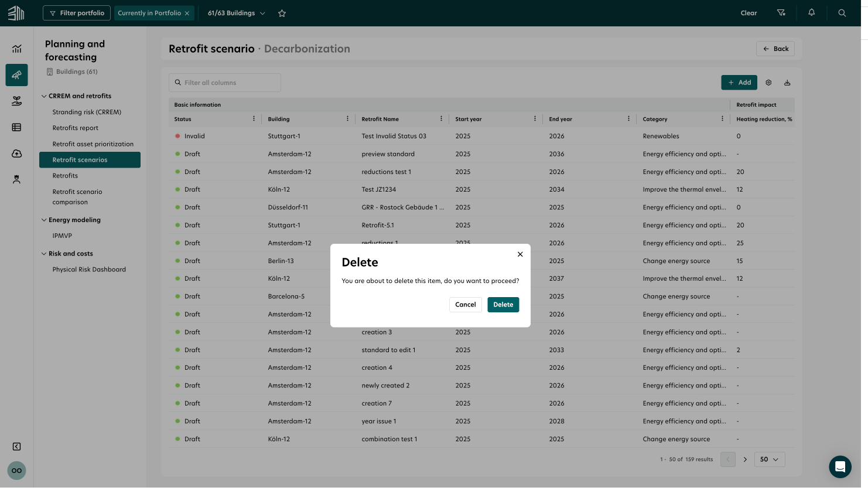This screenshot has height=494, width=868.
Task: Open the Start year column options menu
Action: coord(535,118)
